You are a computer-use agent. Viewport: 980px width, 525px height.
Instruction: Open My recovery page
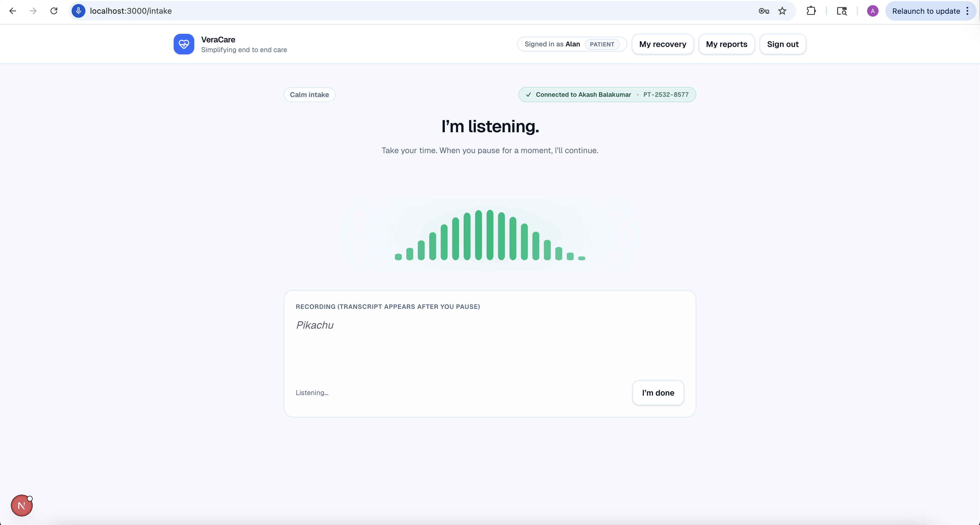pos(662,44)
